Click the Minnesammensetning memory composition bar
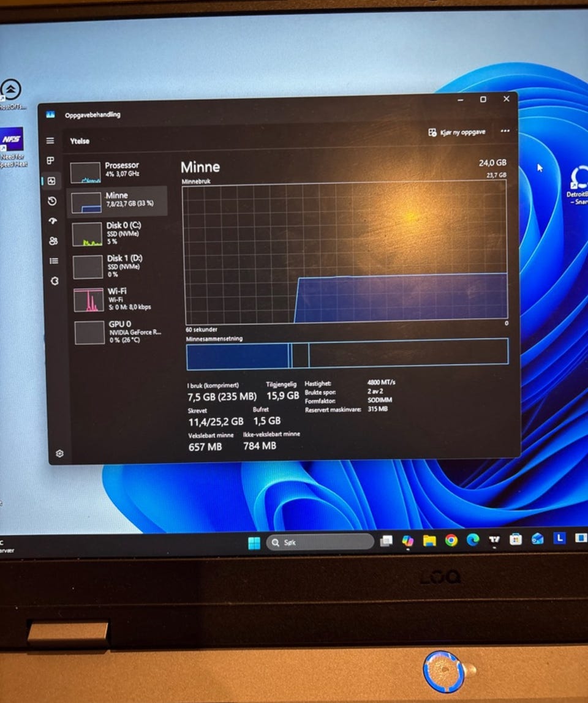Image resolution: width=588 pixels, height=703 pixels. click(x=348, y=354)
